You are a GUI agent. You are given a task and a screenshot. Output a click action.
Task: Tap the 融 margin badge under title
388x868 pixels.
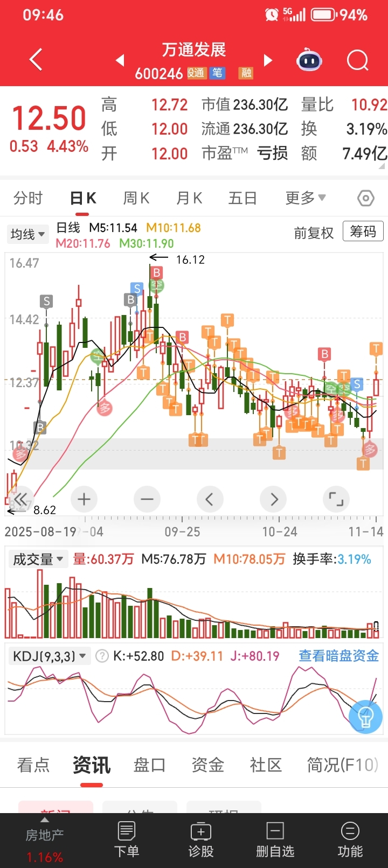pyautogui.click(x=246, y=73)
